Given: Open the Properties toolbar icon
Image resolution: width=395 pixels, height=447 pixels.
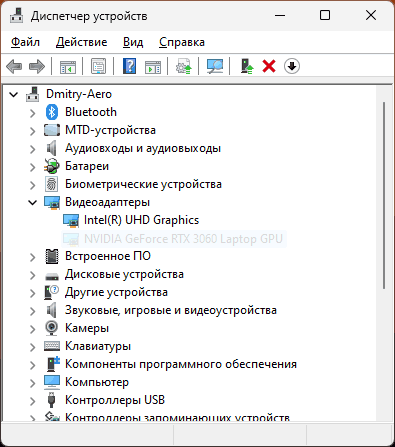Looking at the screenshot, I should click(x=98, y=66).
